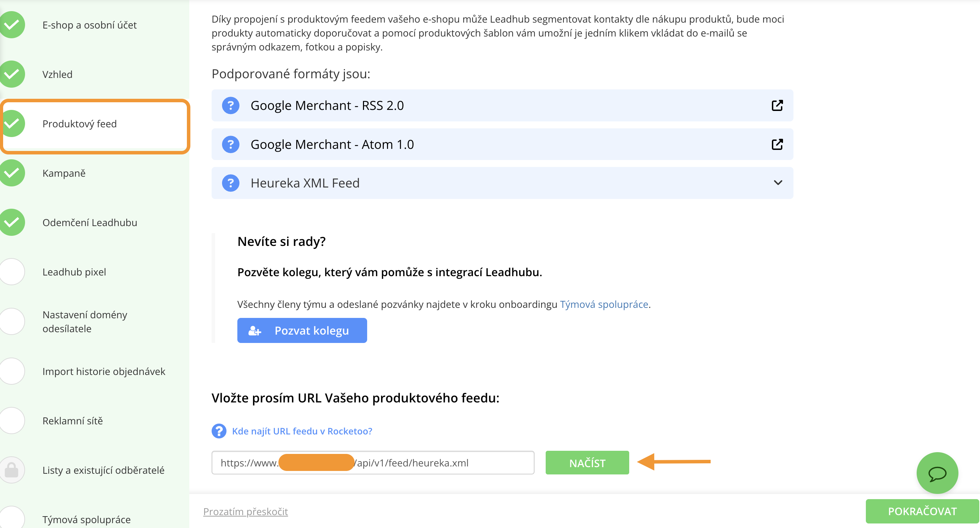Click the green checkmark beside 'Vzhled'
The image size is (980, 528).
[x=12, y=74]
